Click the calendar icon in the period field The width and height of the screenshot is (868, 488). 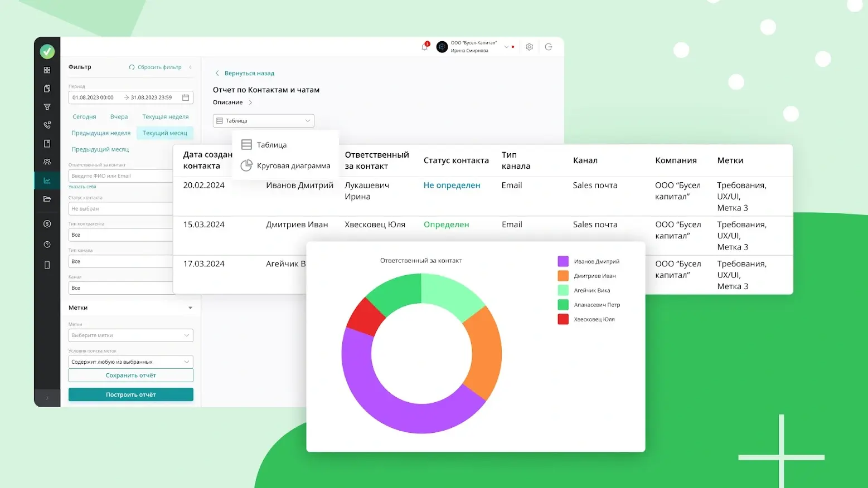tap(186, 97)
